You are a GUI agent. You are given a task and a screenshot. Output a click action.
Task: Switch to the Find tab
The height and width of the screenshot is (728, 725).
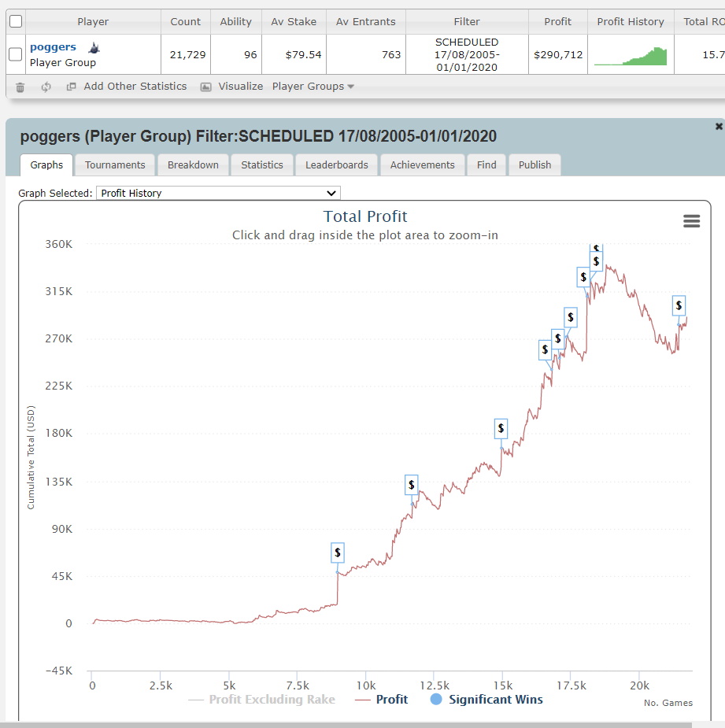[486, 164]
